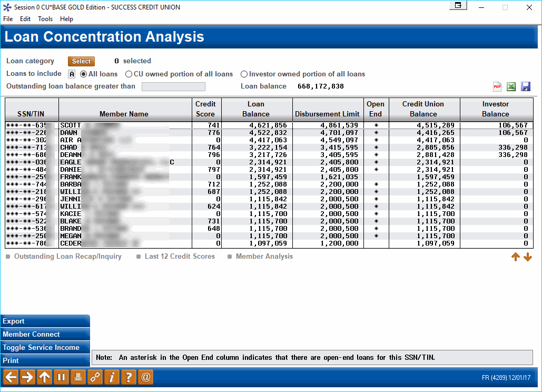Click credit score 796
This screenshot has height=392, width=542.
click(214, 155)
